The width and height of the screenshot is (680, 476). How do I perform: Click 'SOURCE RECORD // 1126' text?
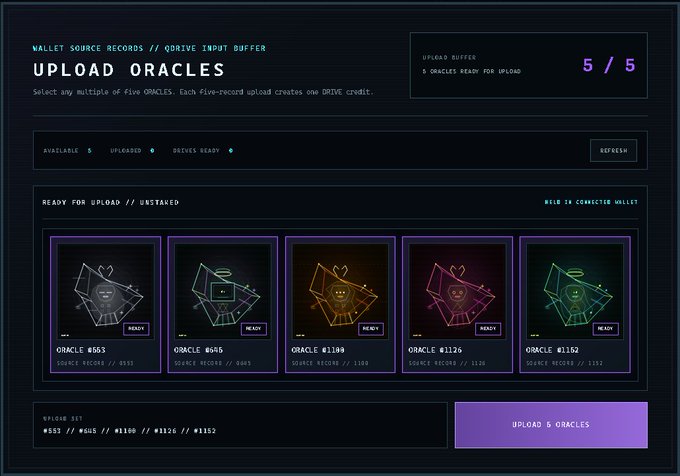pos(447,363)
